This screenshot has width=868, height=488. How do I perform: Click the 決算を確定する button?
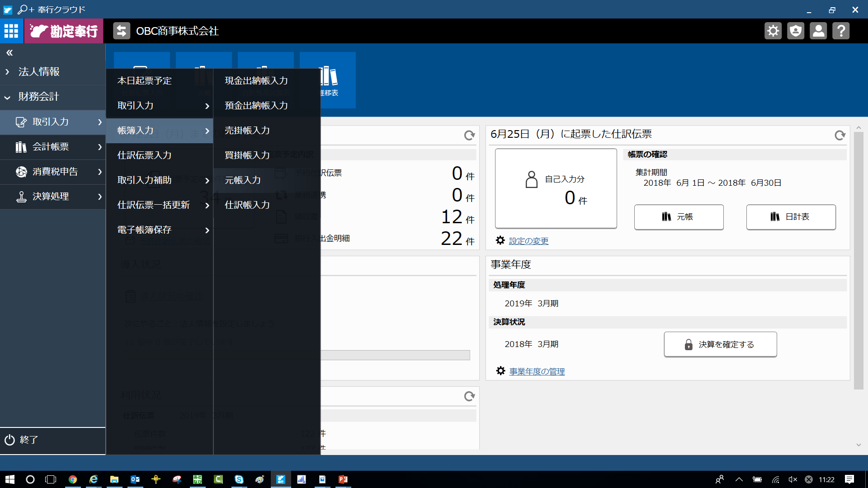pyautogui.click(x=720, y=344)
